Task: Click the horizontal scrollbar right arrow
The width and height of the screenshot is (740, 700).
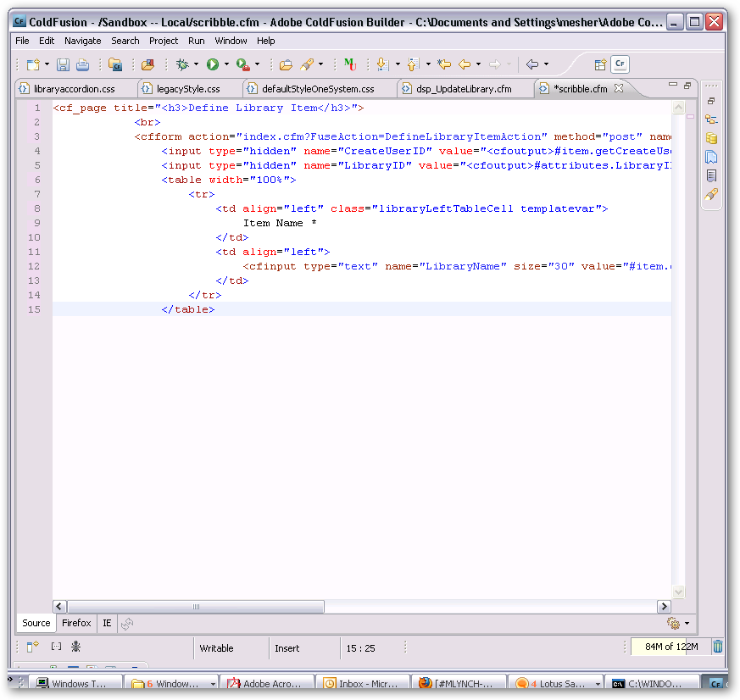Action: coord(664,607)
